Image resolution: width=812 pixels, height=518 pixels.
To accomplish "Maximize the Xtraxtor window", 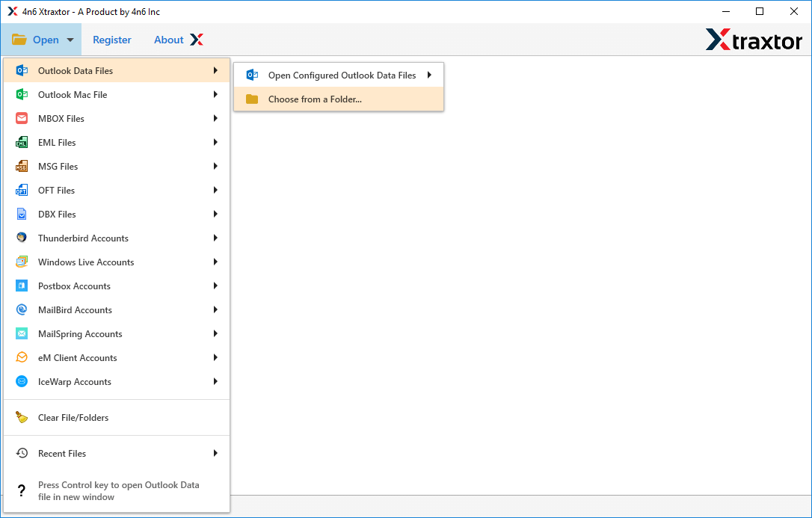I will point(760,11).
